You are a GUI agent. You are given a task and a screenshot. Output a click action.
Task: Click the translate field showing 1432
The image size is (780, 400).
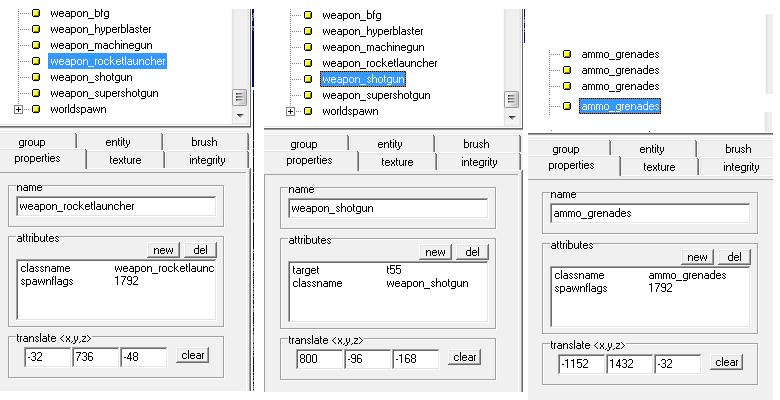click(x=629, y=363)
